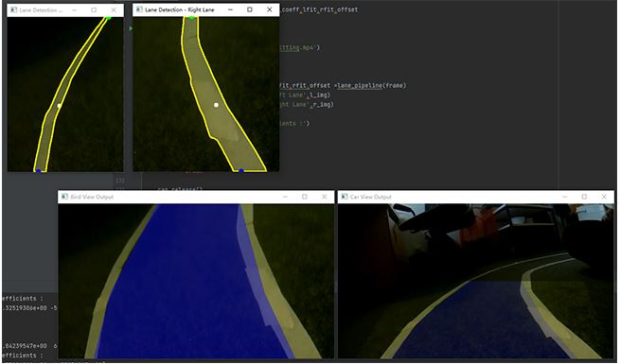The width and height of the screenshot is (620, 364).
Task: Close the Lane Detection - Right Lane window
Action: (x=269, y=9)
